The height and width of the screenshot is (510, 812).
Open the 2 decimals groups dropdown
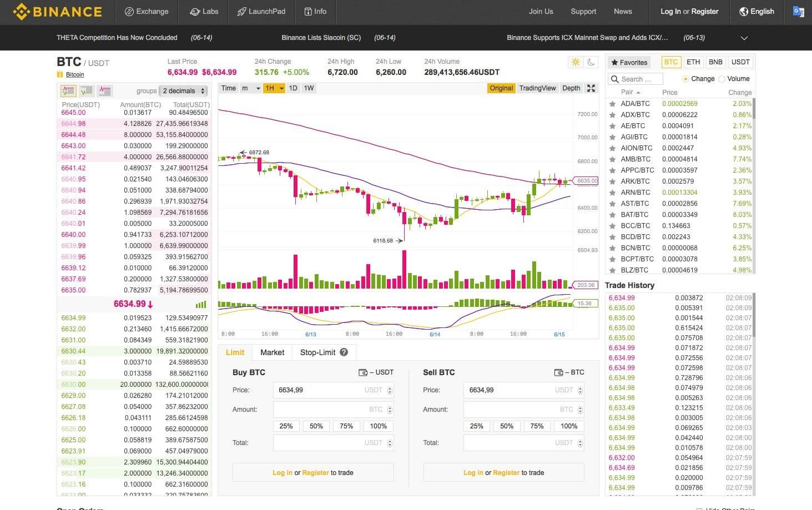(x=183, y=90)
